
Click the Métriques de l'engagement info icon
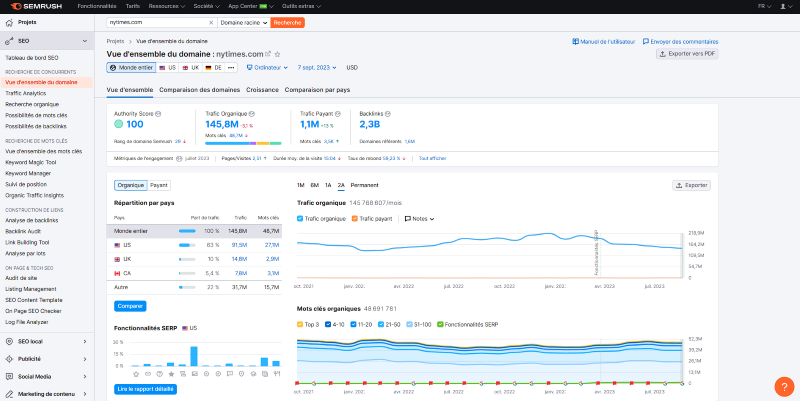coord(179,159)
